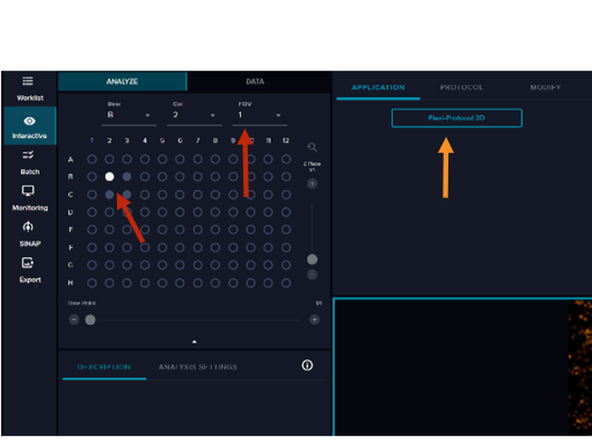Click the Z Plane minus button
This screenshot has width=592, height=444.
pos(312,274)
